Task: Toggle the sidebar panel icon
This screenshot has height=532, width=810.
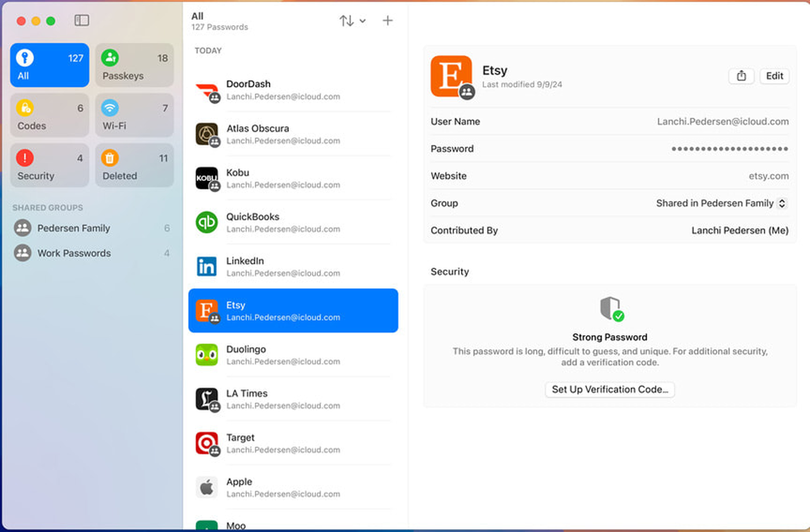Action: click(x=82, y=20)
